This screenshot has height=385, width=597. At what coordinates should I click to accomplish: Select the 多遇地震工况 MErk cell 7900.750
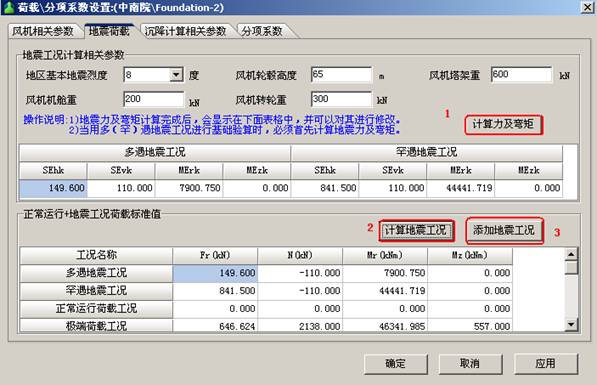[189, 188]
